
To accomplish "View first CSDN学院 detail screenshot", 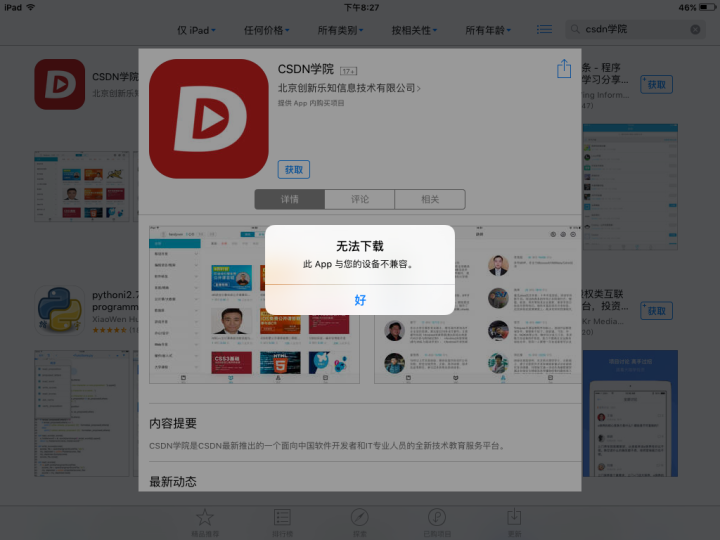I will 254,304.
